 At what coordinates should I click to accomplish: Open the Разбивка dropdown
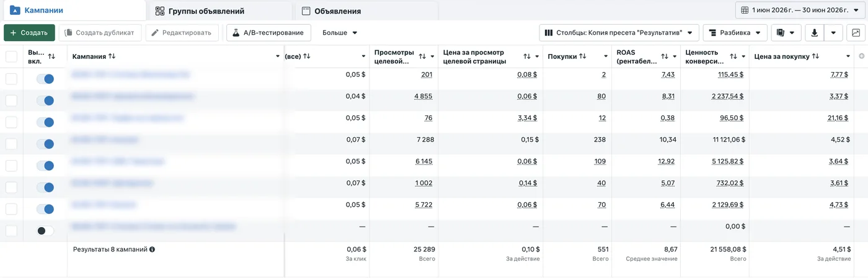pos(735,33)
